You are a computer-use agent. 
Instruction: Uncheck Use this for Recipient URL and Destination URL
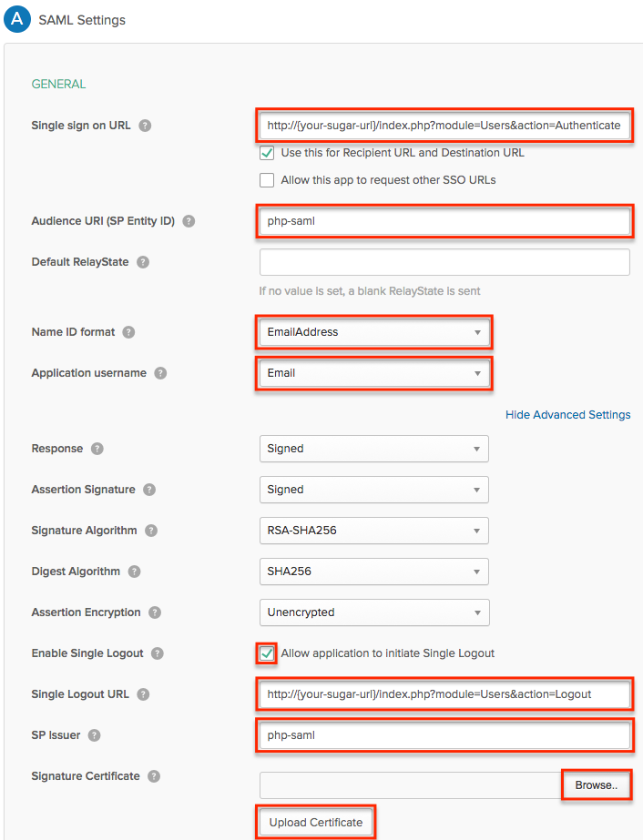pyautogui.click(x=267, y=153)
